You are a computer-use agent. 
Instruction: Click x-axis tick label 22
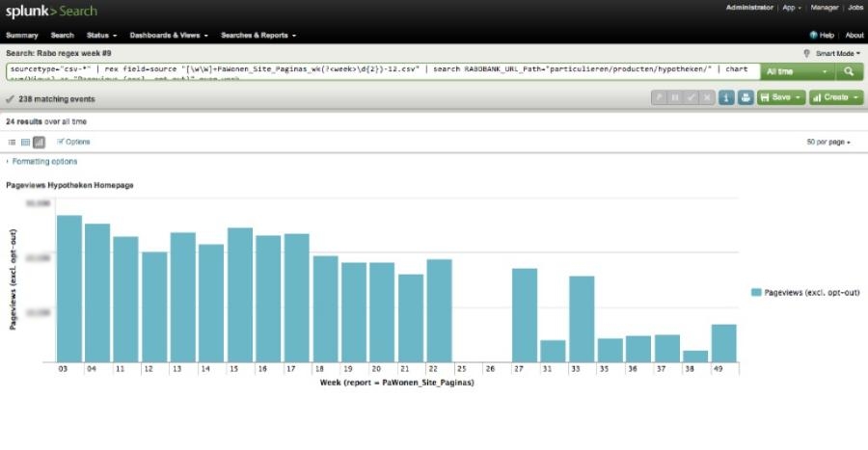pyautogui.click(x=433, y=369)
